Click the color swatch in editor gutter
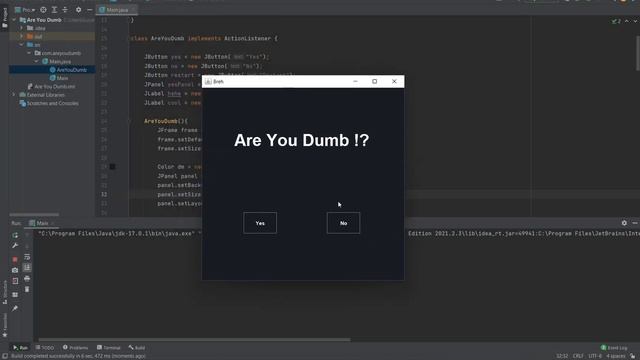The width and height of the screenshot is (640, 360). point(112,167)
